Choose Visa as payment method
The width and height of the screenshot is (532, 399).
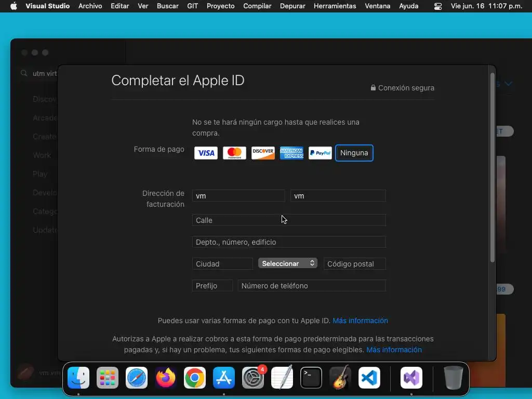(206, 153)
